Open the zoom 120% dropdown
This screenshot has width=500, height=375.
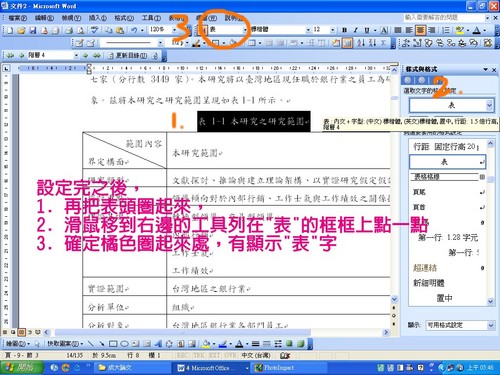(174, 30)
